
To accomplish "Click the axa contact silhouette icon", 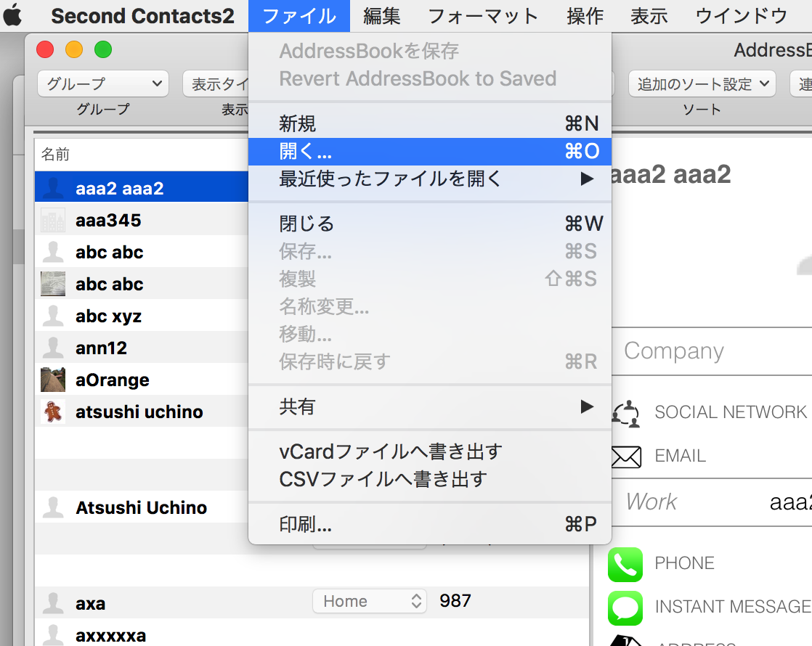I will (53, 603).
